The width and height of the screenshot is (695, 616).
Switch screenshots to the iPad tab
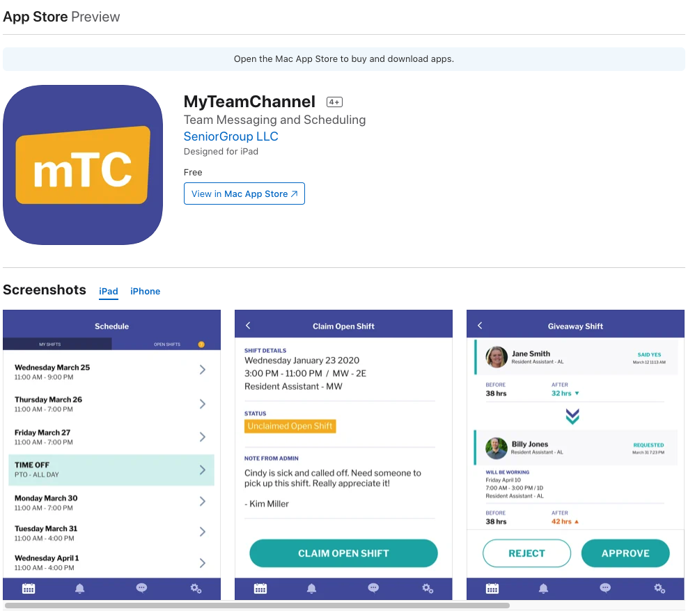(x=108, y=292)
